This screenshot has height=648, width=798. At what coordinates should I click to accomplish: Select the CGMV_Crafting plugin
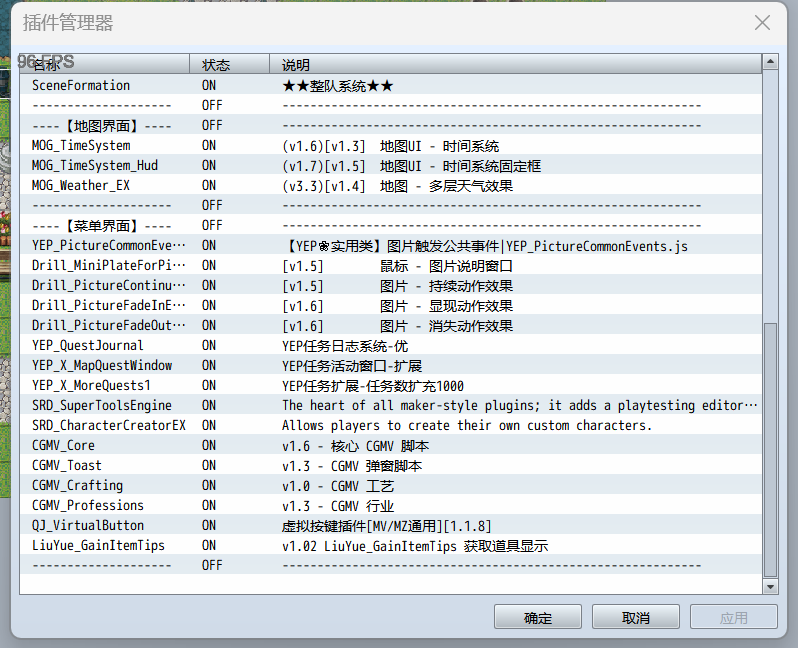pyautogui.click(x=391, y=485)
